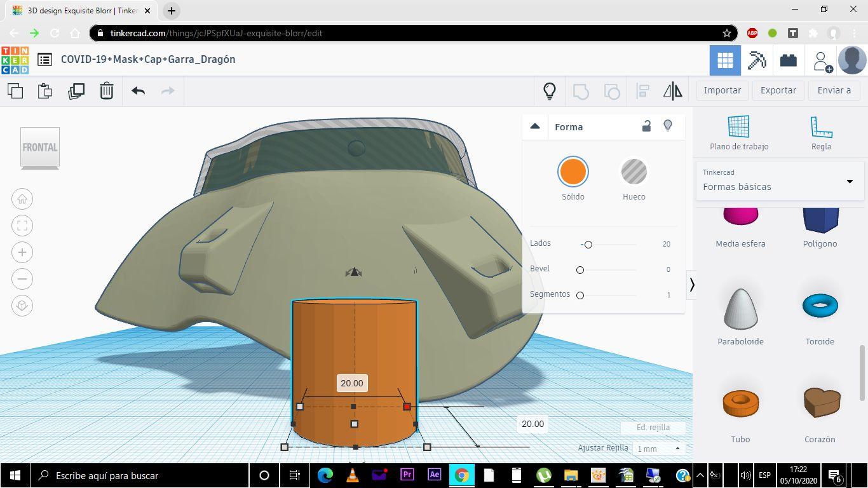The image size is (868, 488).
Task: Delete the selected shape with trash icon
Action: (107, 91)
